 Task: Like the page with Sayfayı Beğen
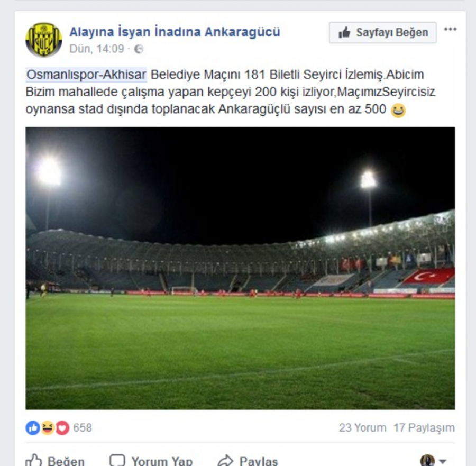point(382,32)
